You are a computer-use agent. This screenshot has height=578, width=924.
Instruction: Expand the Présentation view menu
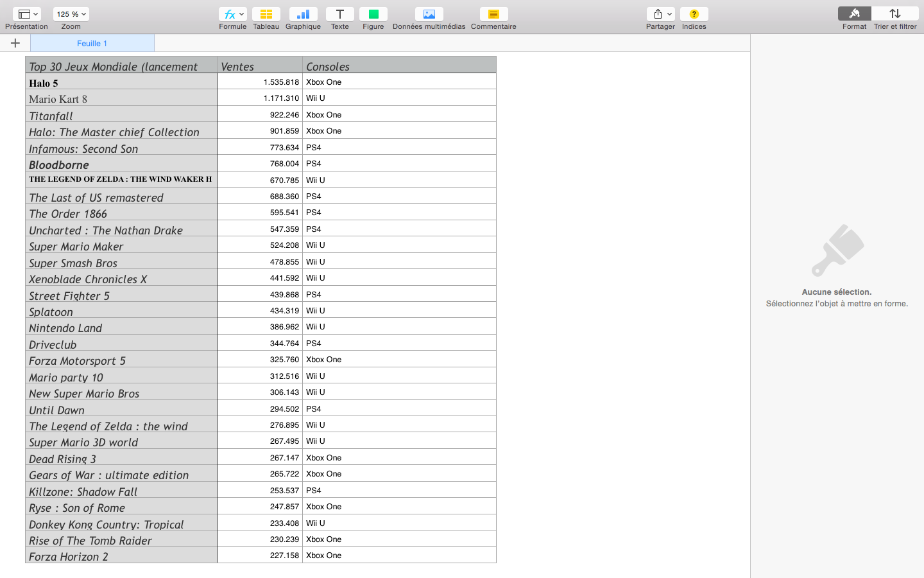click(x=26, y=14)
